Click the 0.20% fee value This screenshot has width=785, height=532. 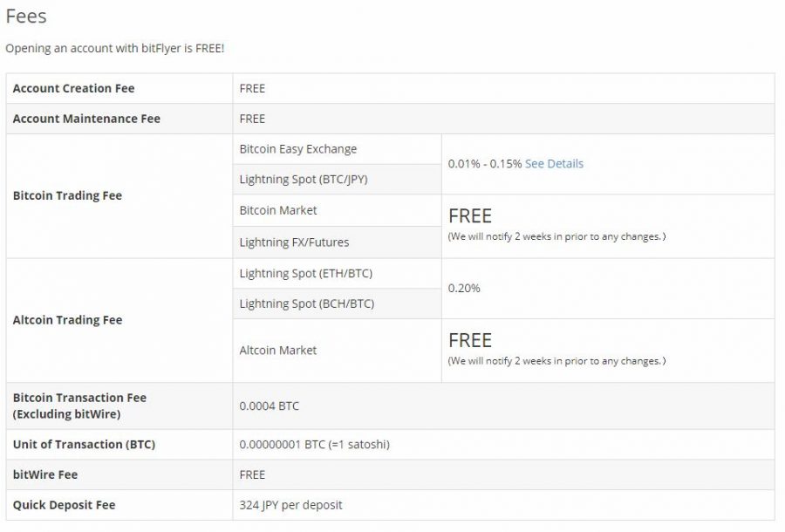[x=464, y=289]
